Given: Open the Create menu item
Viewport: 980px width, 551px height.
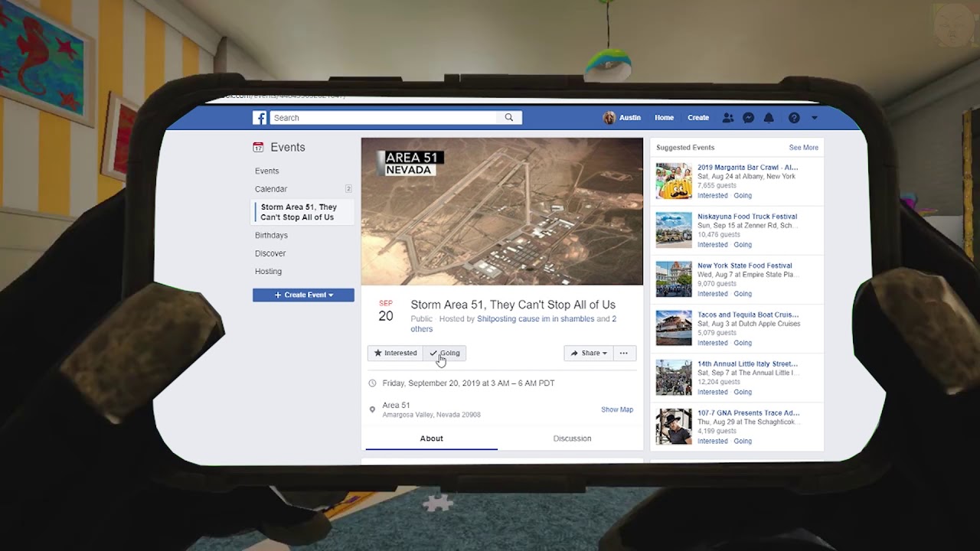Looking at the screenshot, I should 698,118.
